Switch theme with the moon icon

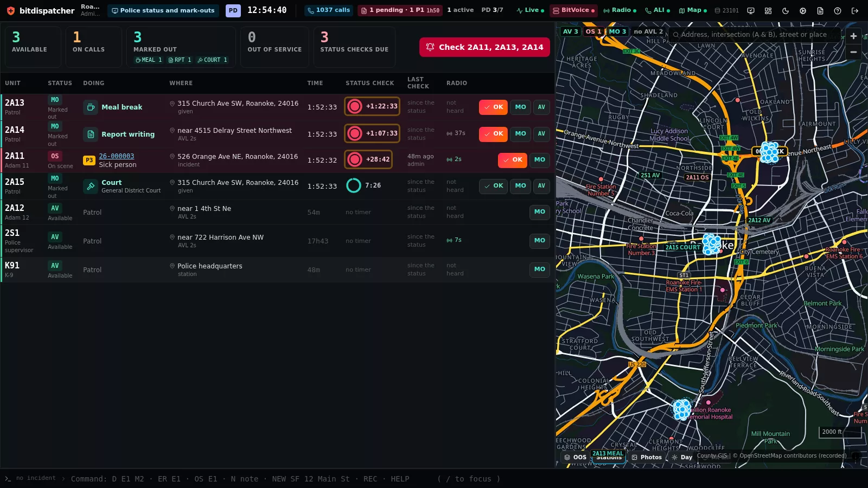pos(786,10)
